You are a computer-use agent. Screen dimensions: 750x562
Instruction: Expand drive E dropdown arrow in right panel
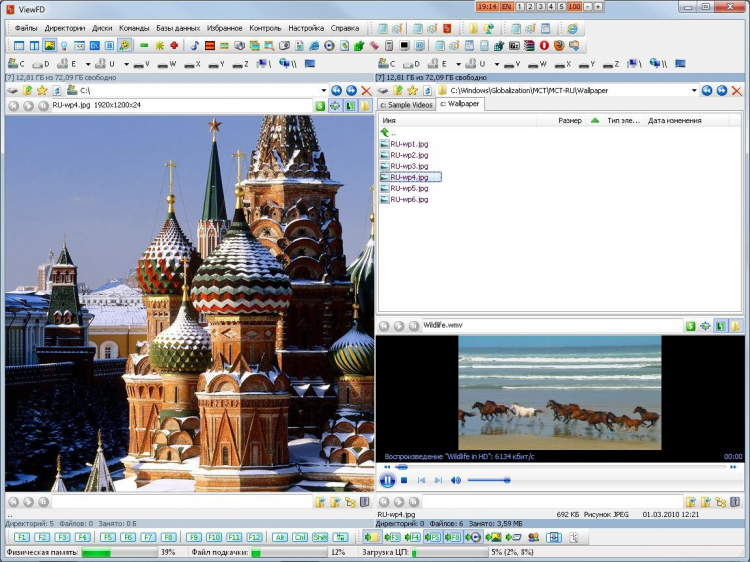coord(458,64)
